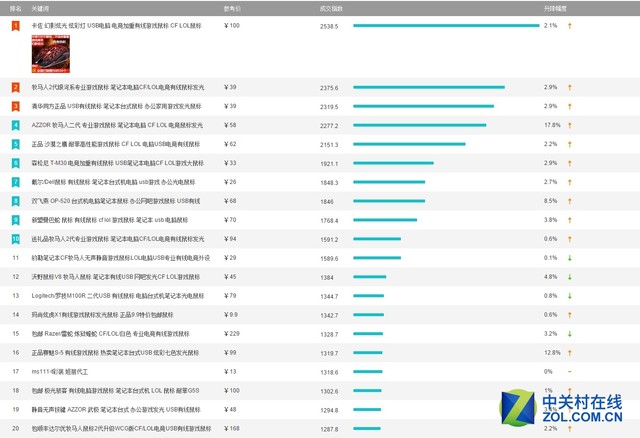Open the product thumbnail under rank 1
Viewport: 640px width, 438px height.
point(51,54)
